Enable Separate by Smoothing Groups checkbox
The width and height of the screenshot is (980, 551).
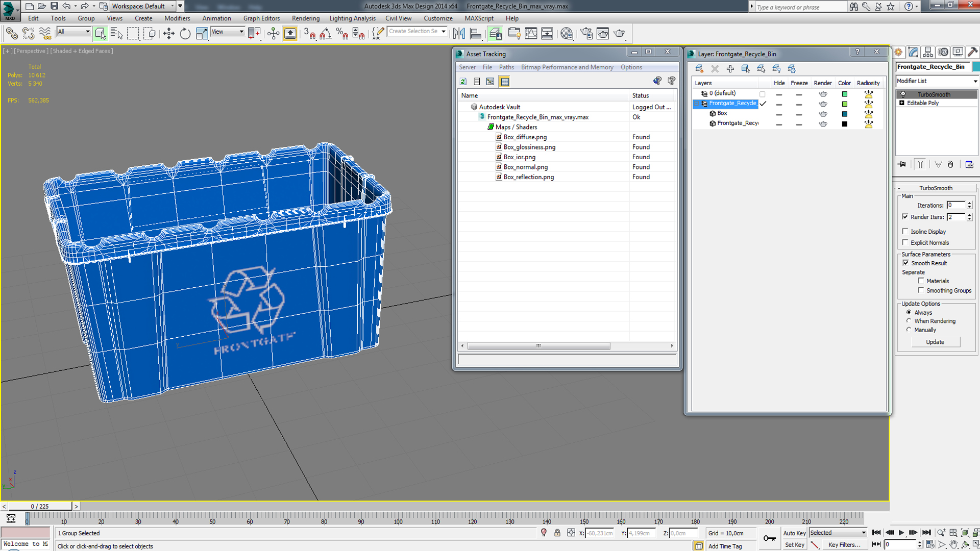pos(921,290)
